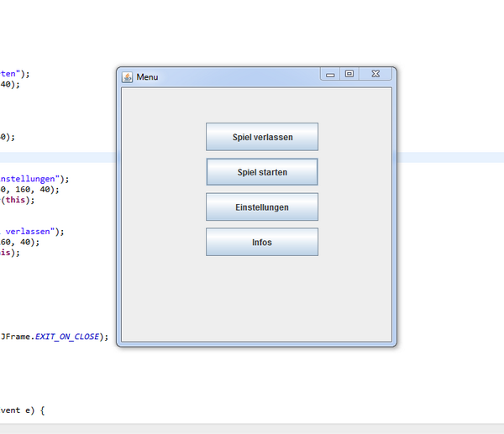This screenshot has height=434, width=504.
Task: Open the Infos button
Action: pyautogui.click(x=262, y=242)
